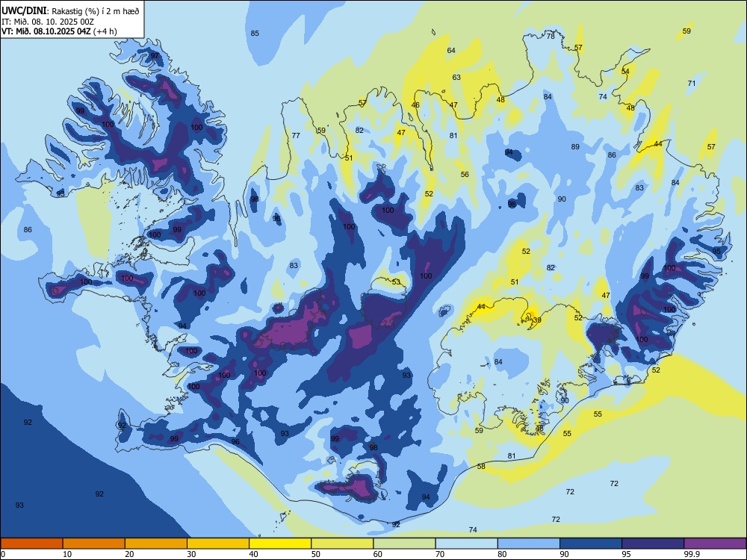Click the map value 56 in the north interior
747x560 pixels.
(x=465, y=175)
